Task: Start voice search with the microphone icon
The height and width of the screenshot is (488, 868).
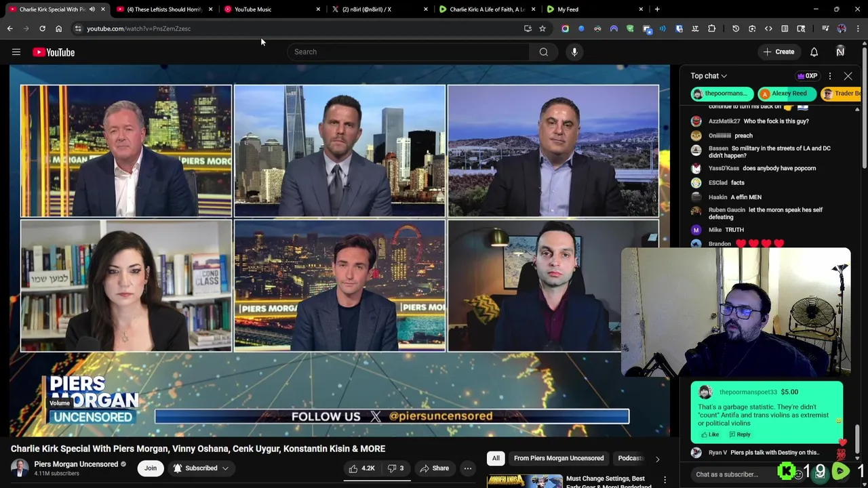Action: [574, 52]
